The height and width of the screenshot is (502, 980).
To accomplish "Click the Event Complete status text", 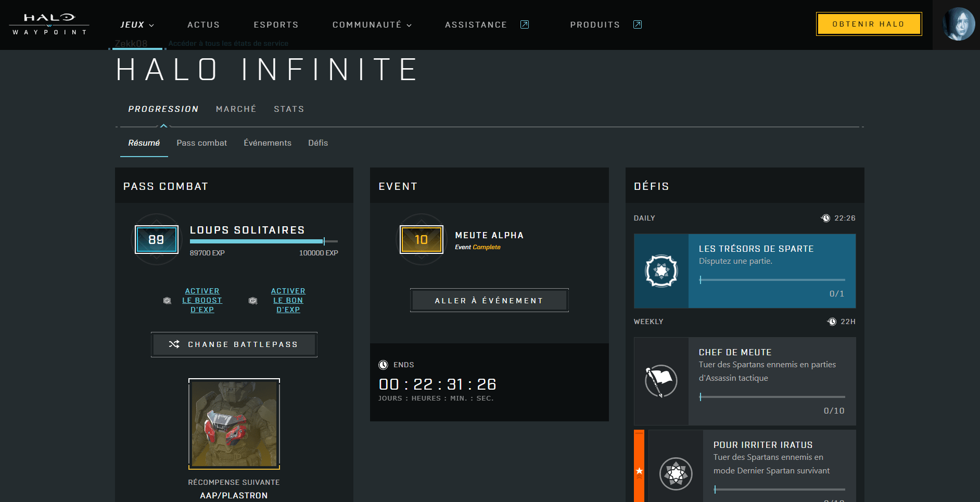I will point(478,247).
